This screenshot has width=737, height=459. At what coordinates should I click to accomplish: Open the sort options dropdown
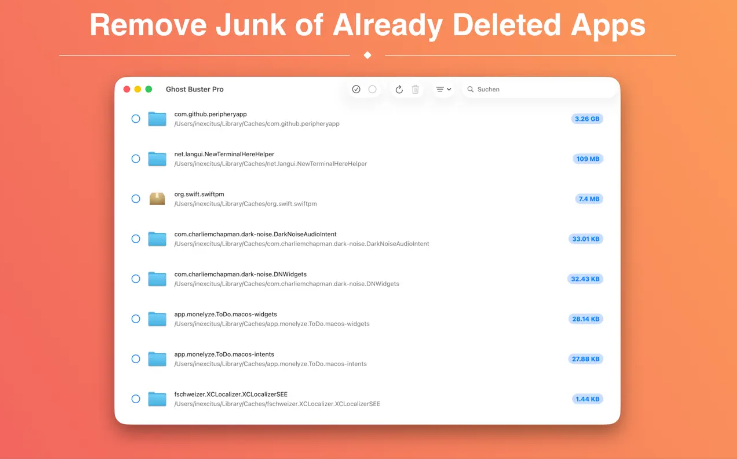click(x=443, y=89)
